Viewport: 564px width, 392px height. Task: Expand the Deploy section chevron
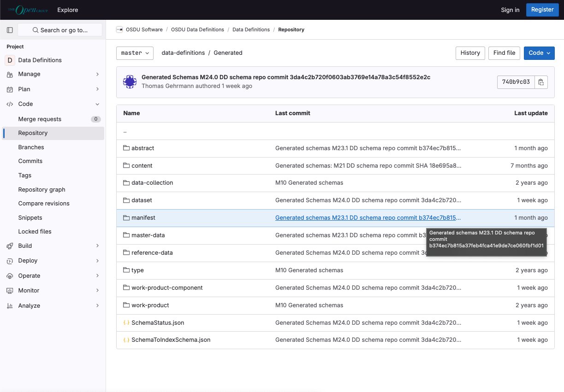point(97,261)
